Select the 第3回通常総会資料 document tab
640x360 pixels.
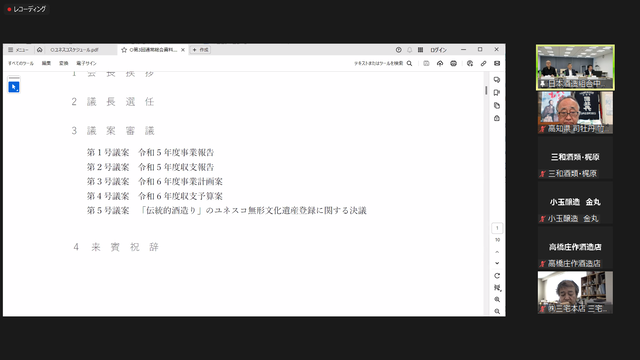153,50
